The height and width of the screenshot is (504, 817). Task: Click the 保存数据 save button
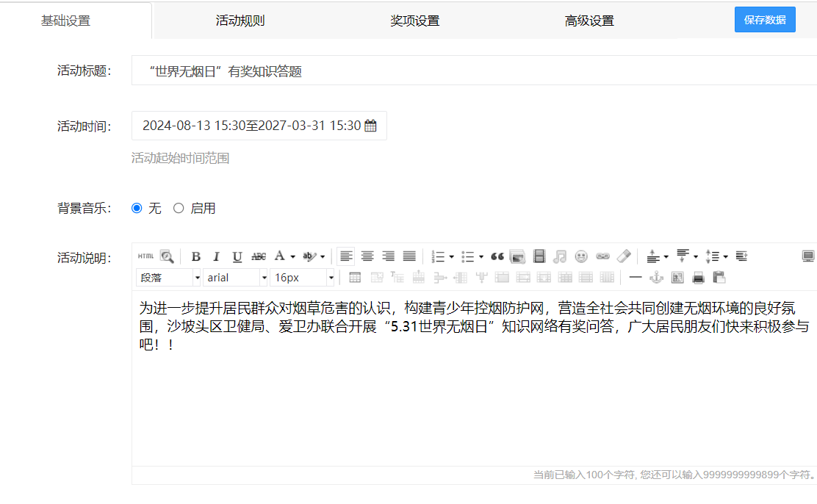[765, 19]
